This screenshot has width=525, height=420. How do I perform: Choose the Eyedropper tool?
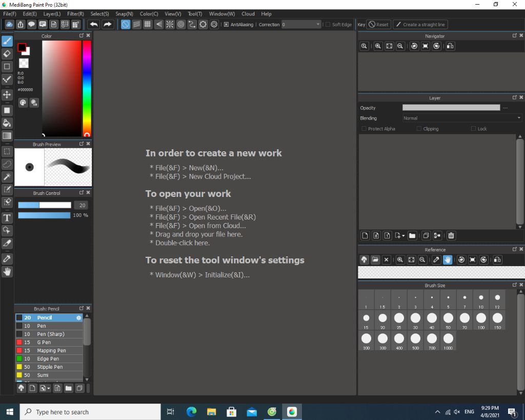tap(7, 258)
